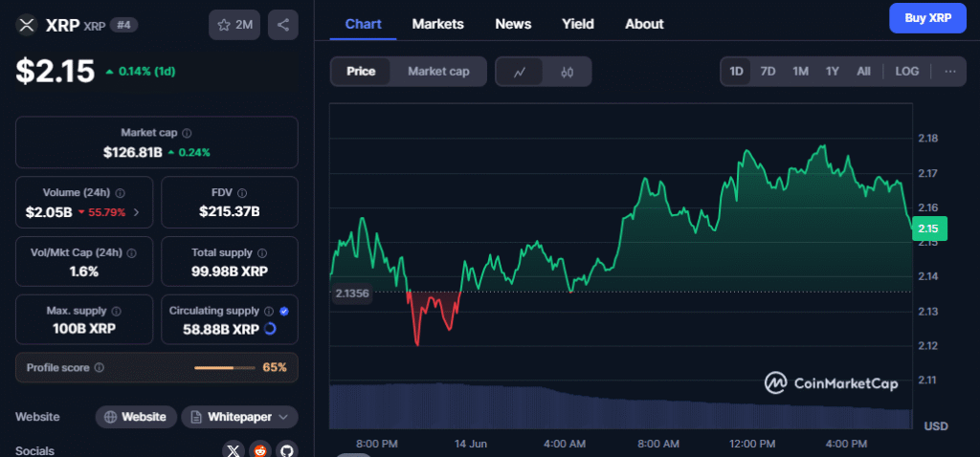This screenshot has width=980, height=457.
Task: Click the 100B XRP max supply
Action: point(84,328)
